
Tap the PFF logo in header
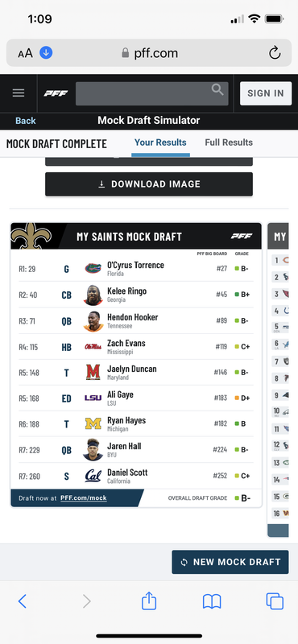pyautogui.click(x=56, y=93)
